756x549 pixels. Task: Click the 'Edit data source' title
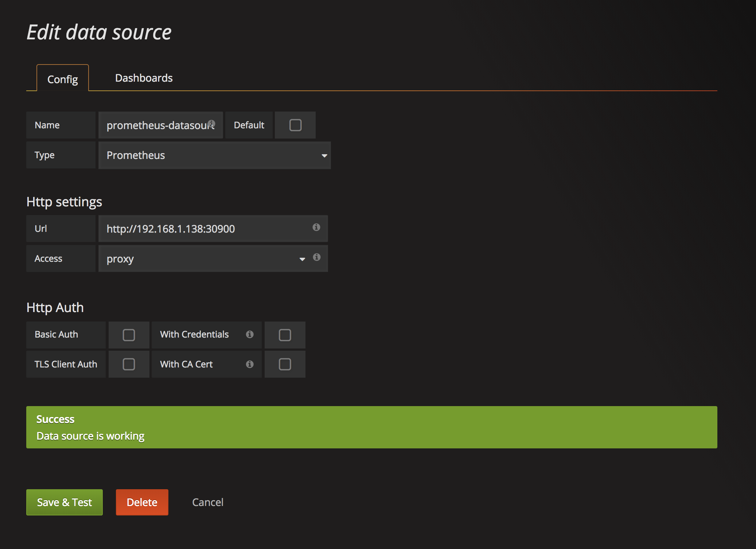(x=99, y=32)
